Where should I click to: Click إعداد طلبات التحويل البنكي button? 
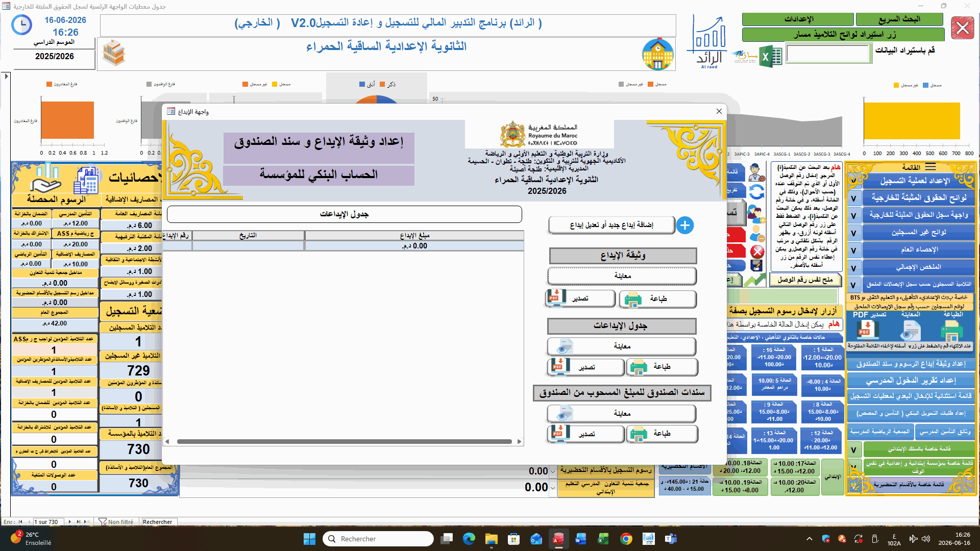coord(911,413)
